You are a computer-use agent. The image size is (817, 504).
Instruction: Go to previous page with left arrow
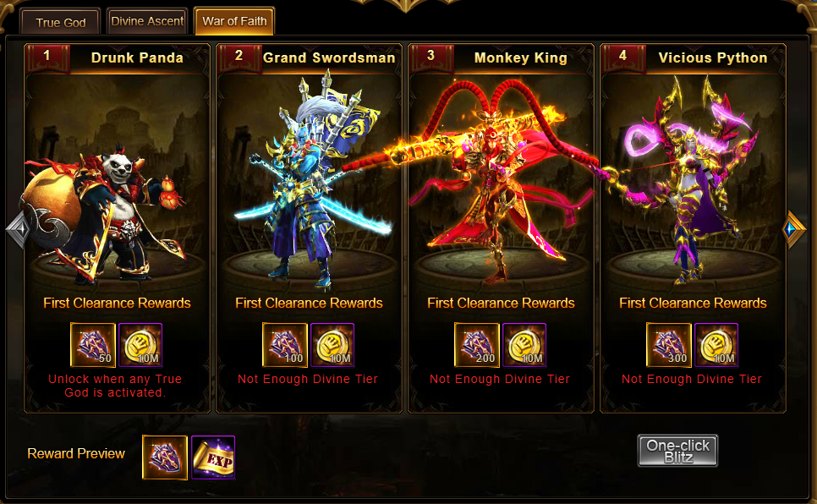point(19,229)
